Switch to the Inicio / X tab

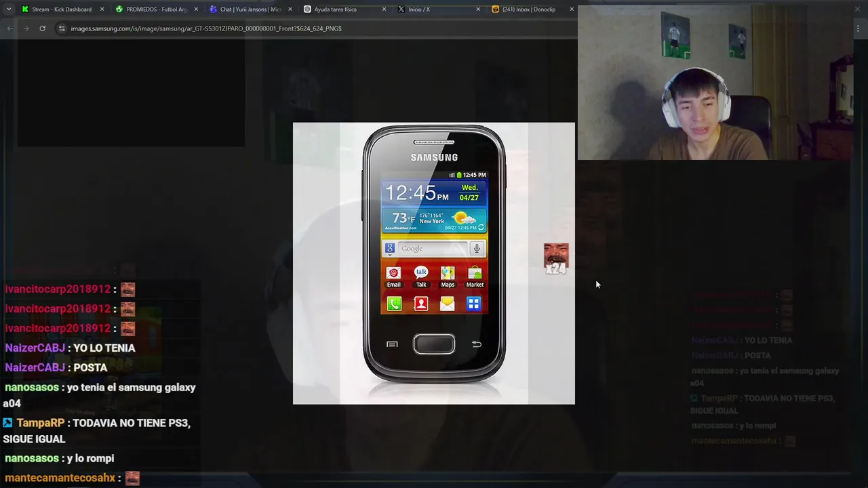click(438, 9)
